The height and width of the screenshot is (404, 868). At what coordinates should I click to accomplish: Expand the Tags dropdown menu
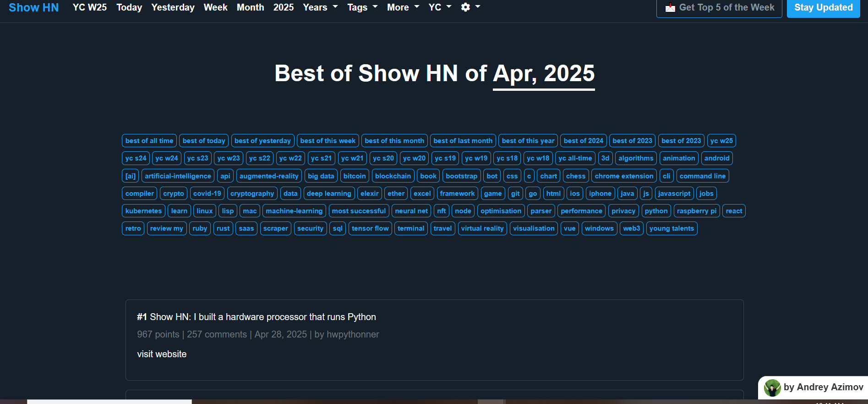[362, 7]
